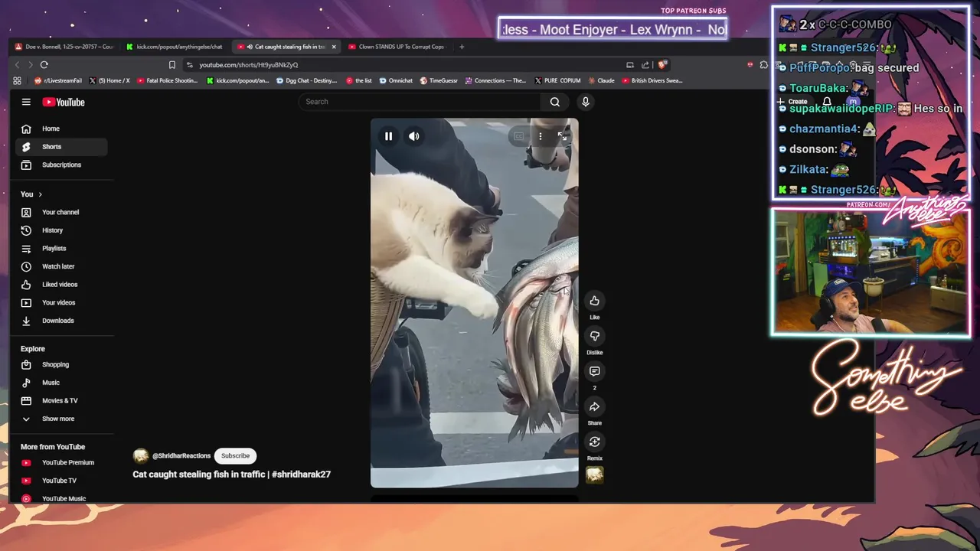Open the Short's three-dot more options
This screenshot has height=551, width=980.
coord(541,136)
